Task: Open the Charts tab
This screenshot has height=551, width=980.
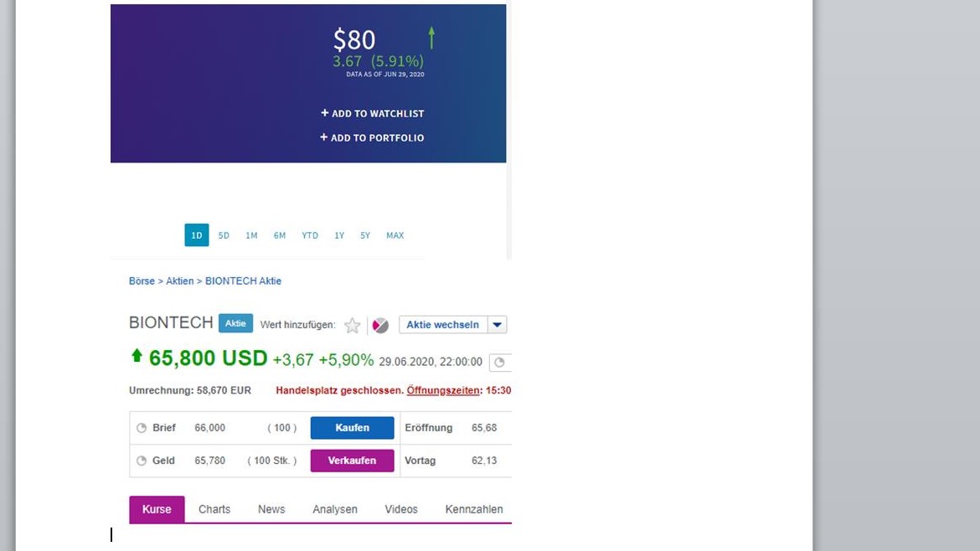Action: 214,509
